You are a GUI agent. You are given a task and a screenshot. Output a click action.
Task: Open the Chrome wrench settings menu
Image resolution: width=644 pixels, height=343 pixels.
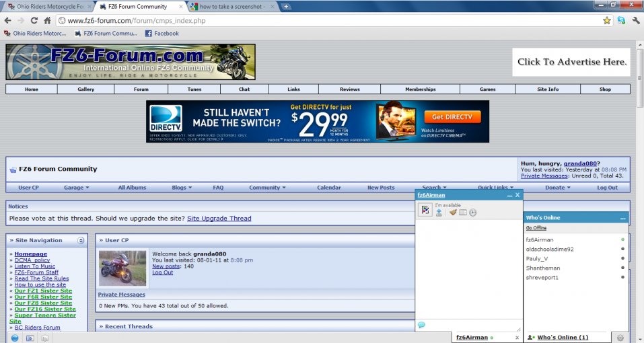[636, 20]
